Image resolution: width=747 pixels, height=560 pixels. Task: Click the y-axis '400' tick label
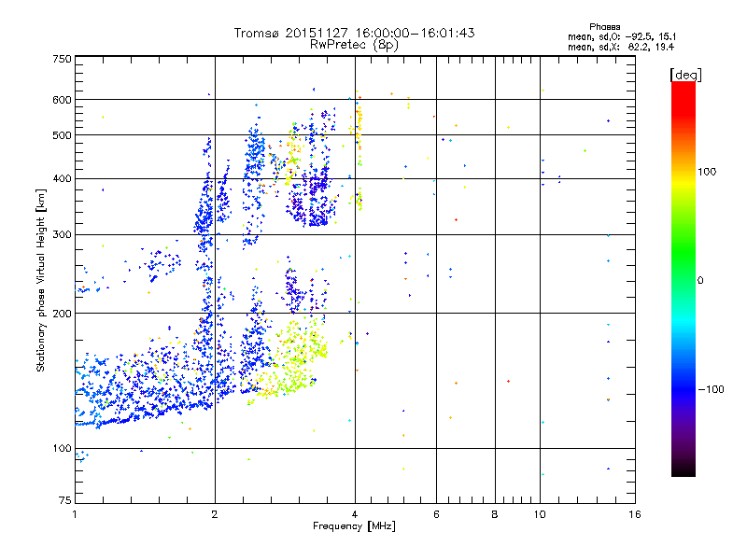[63, 179]
